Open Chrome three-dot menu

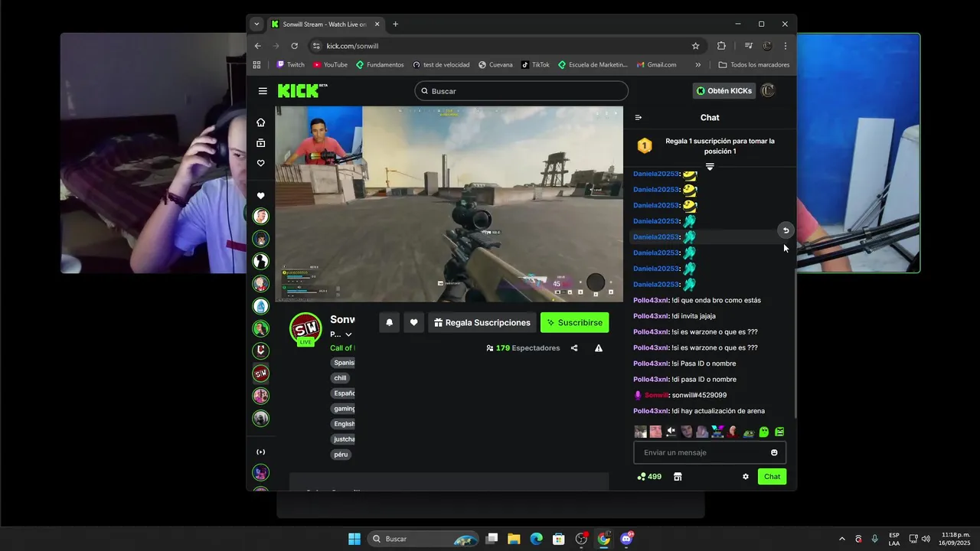click(x=785, y=46)
